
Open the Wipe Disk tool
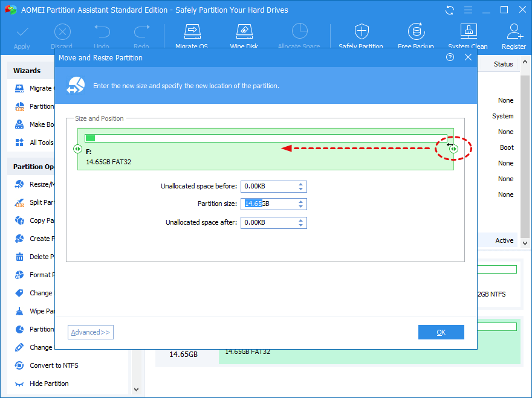click(244, 31)
